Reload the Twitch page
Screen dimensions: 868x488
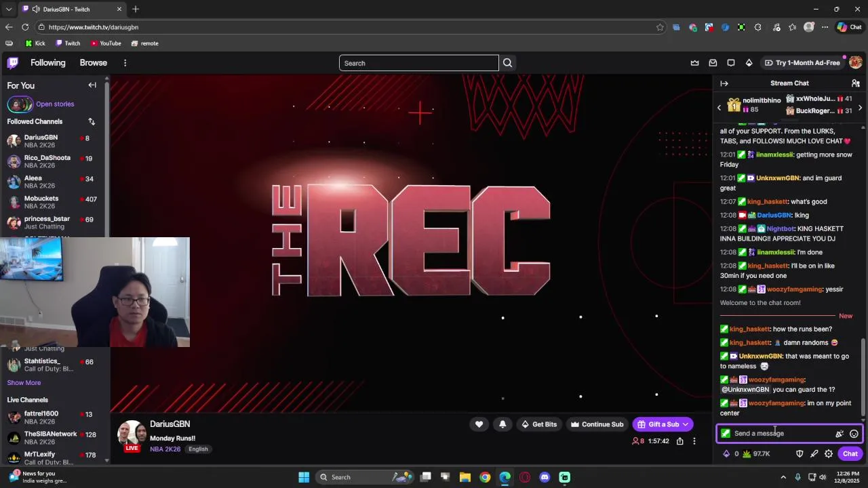25,27
